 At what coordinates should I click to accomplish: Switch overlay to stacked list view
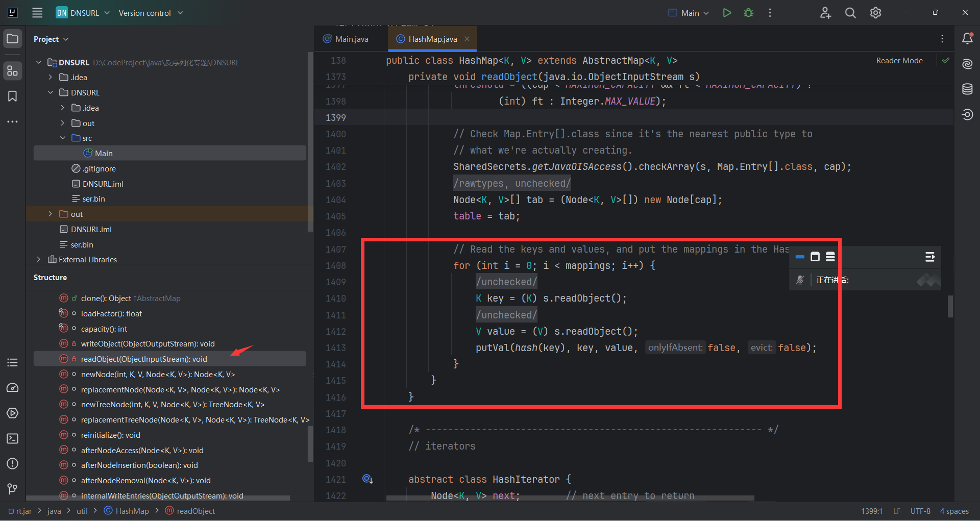point(830,257)
